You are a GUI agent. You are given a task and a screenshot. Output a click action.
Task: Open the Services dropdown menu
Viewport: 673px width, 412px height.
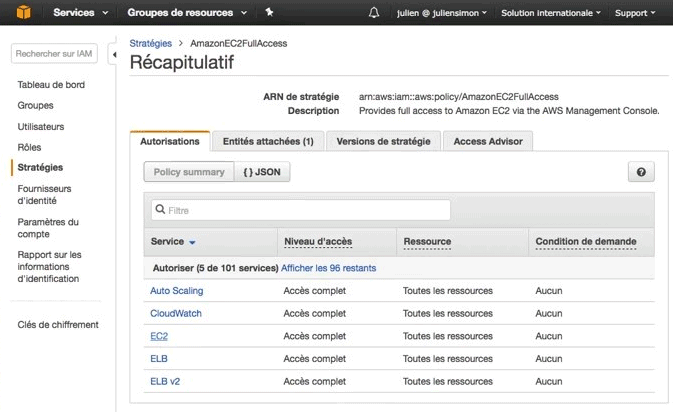pos(80,12)
